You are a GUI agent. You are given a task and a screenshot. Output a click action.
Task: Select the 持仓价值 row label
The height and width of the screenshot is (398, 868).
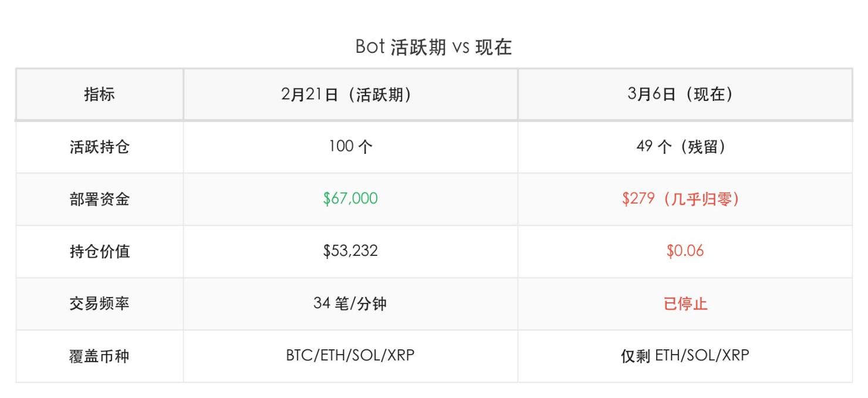point(99,251)
